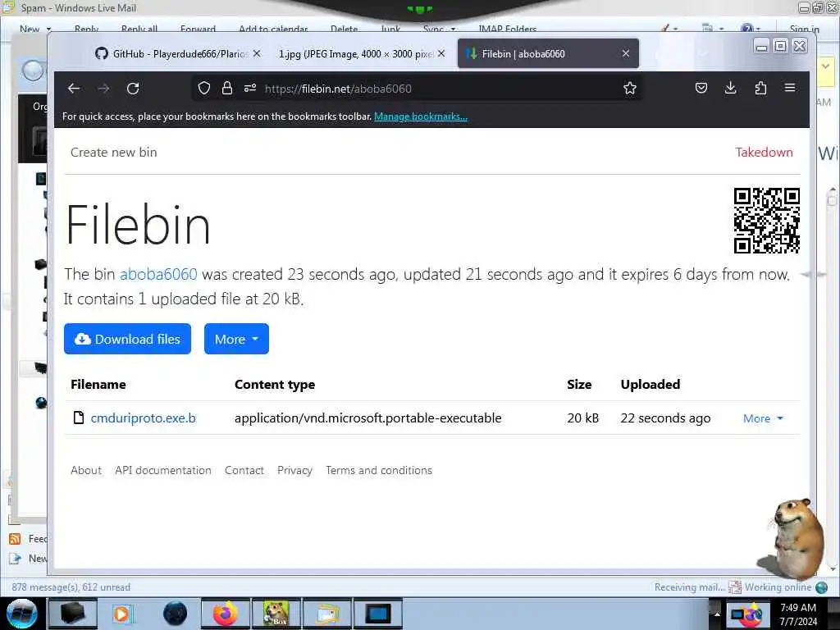
Task: Open the About footer link
Action: pyautogui.click(x=85, y=470)
